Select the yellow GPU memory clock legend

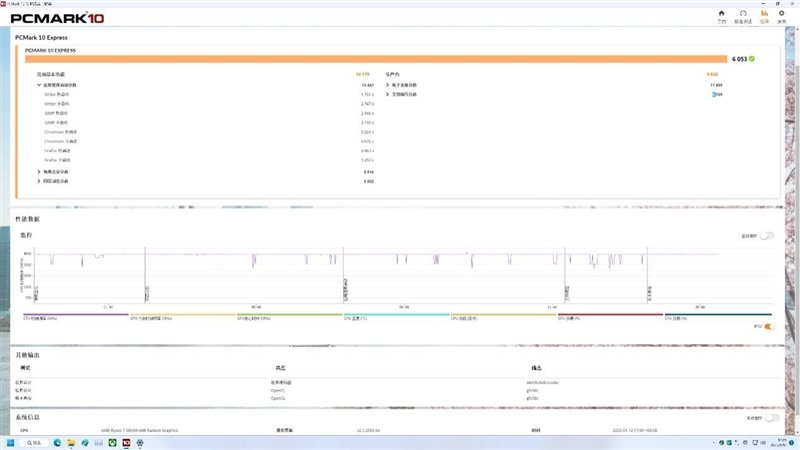click(x=183, y=316)
